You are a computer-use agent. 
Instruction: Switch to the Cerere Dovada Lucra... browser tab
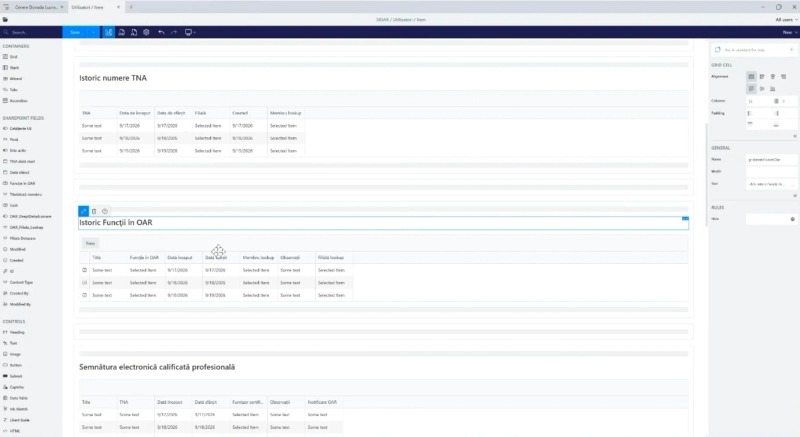click(36, 7)
